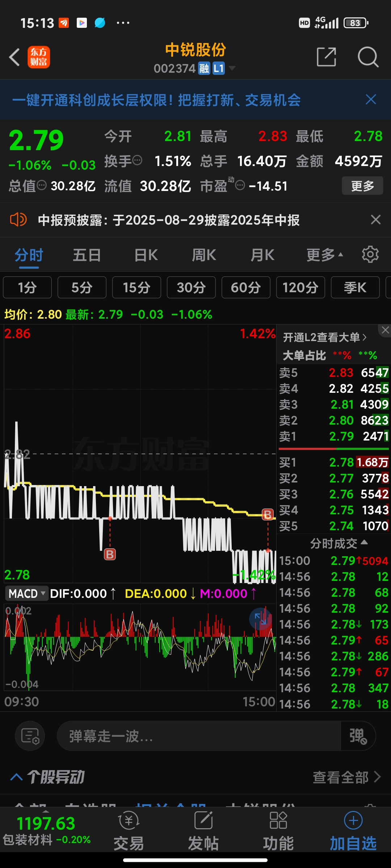Viewport: 391px width, 868px height.
Task: Tap the 4G signal indicator
Action: (x=327, y=22)
